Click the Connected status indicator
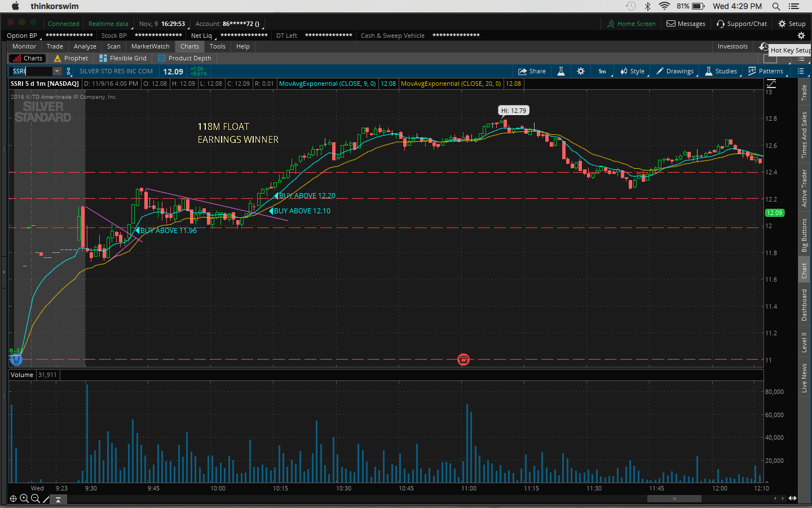The width and height of the screenshot is (812, 508). coord(64,24)
